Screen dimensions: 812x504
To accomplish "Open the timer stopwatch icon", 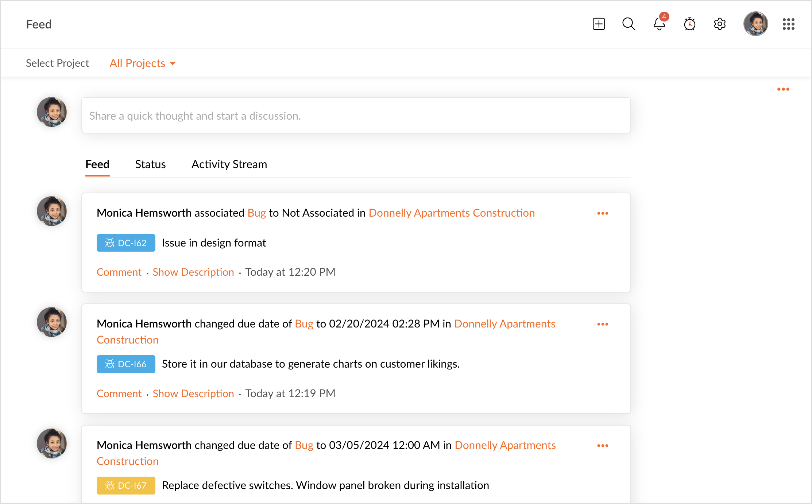I will click(x=689, y=24).
